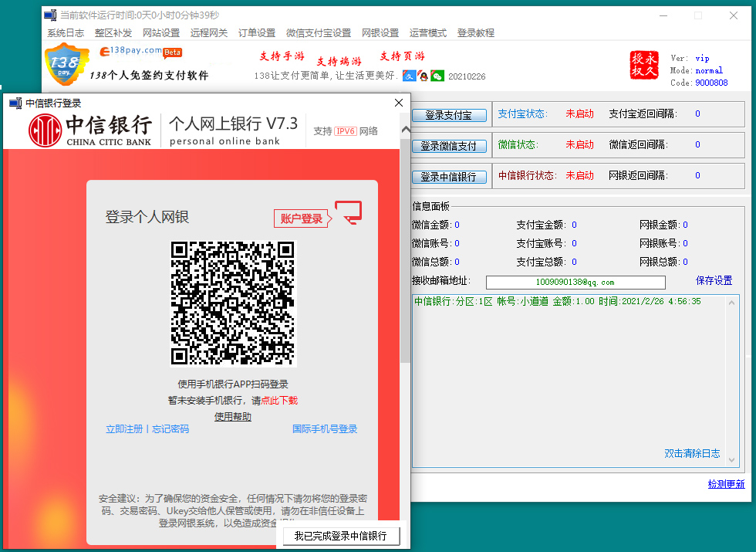Switch to account login via computer icon
The height and width of the screenshot is (552, 756).
click(x=349, y=212)
